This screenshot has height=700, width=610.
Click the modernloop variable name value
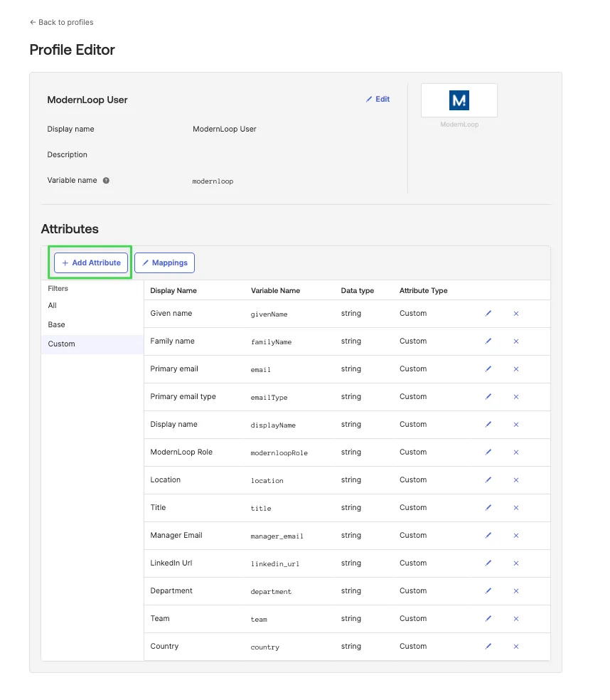[x=213, y=181]
